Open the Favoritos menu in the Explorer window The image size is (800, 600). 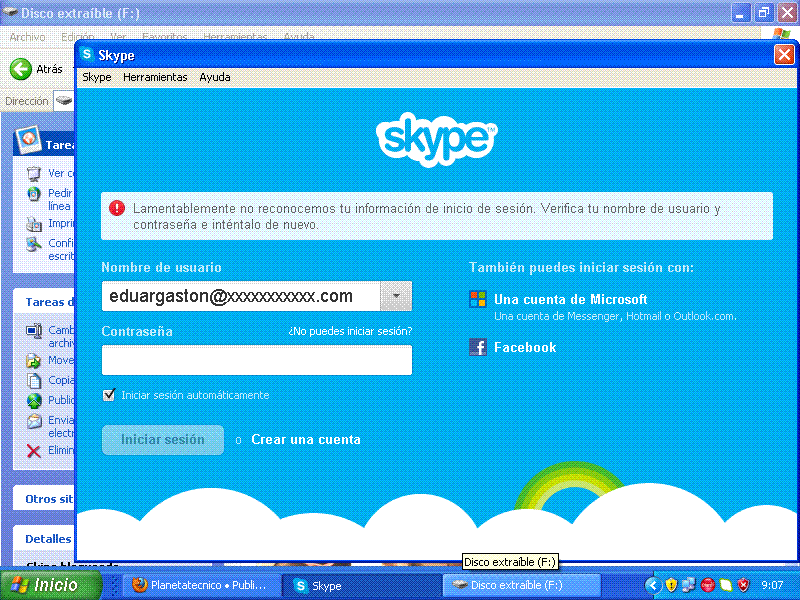pos(165,37)
